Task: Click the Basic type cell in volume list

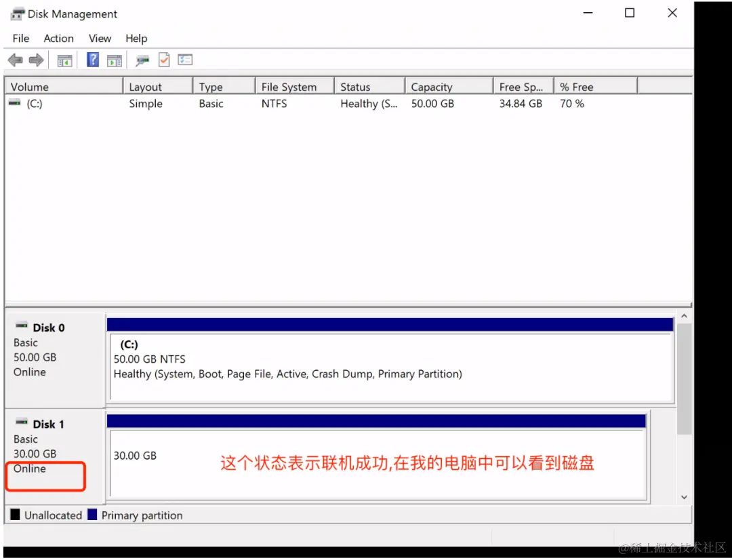Action: coord(211,104)
